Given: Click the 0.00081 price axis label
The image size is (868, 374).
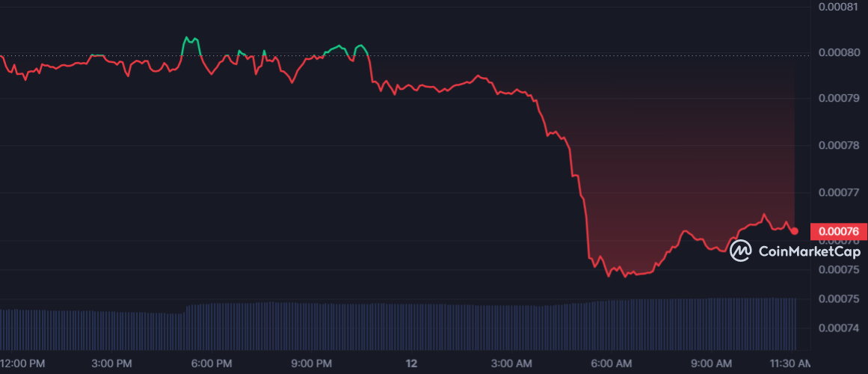Looking at the screenshot, I should coord(839,8).
